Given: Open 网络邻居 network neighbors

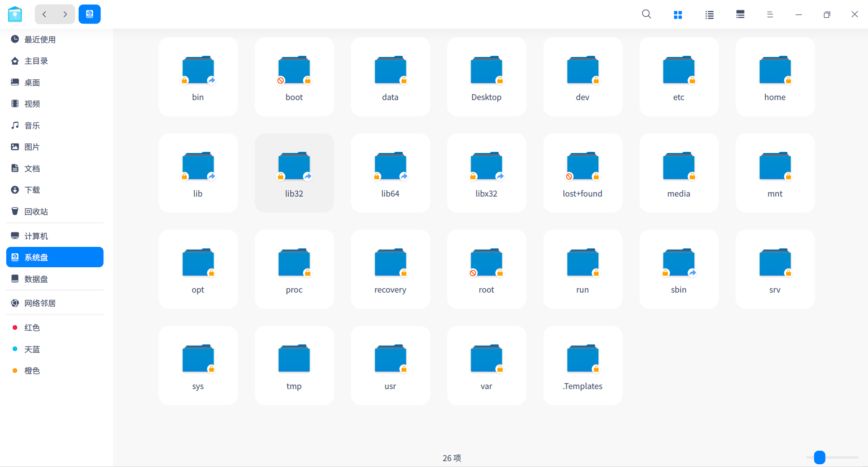Looking at the screenshot, I should 40,303.
